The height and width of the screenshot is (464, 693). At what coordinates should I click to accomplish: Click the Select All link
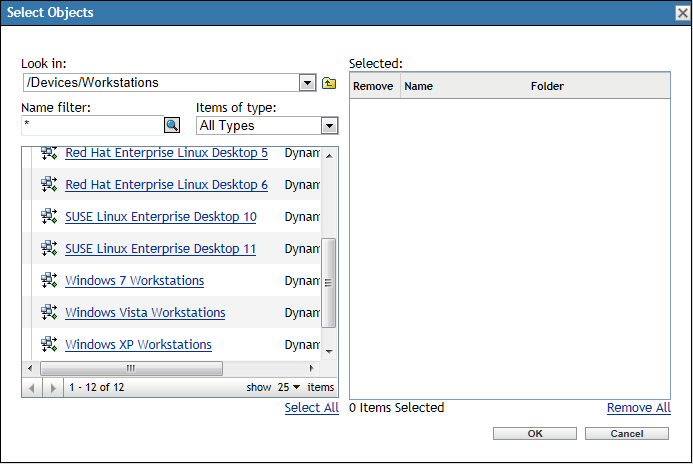coord(312,407)
